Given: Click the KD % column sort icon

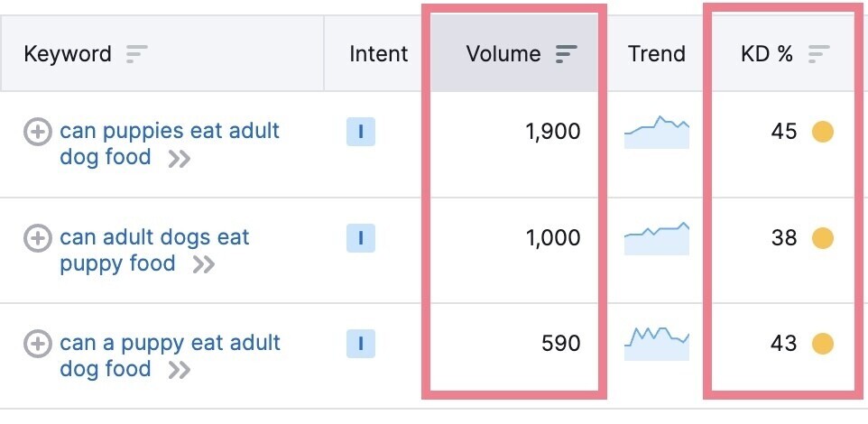Looking at the screenshot, I should pos(818,54).
